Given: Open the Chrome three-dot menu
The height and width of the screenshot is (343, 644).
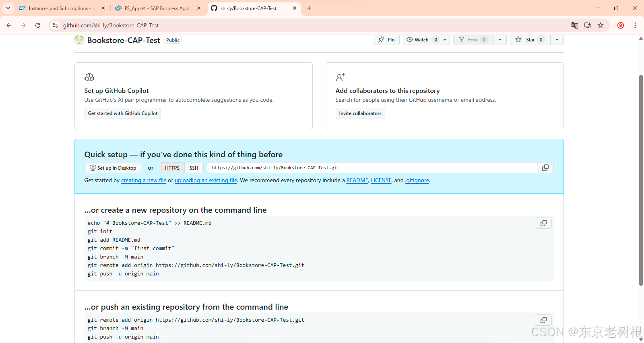Looking at the screenshot, I should pyautogui.click(x=635, y=25).
